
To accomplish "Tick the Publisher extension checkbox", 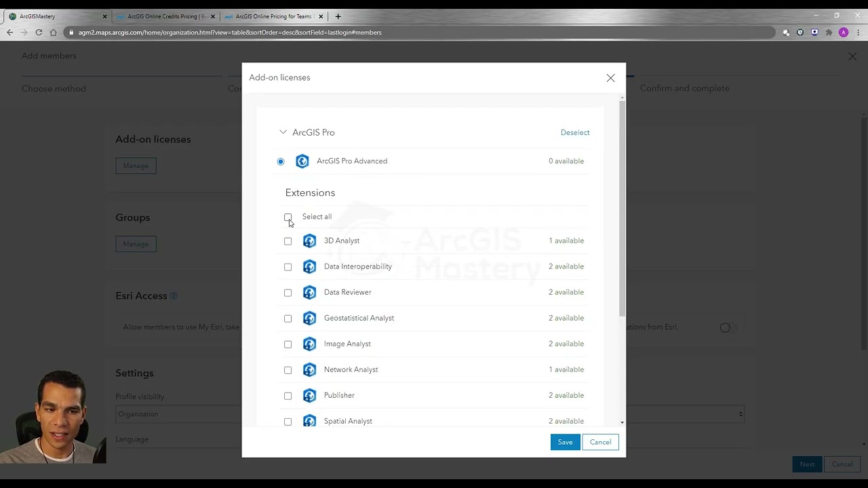I will (x=288, y=396).
